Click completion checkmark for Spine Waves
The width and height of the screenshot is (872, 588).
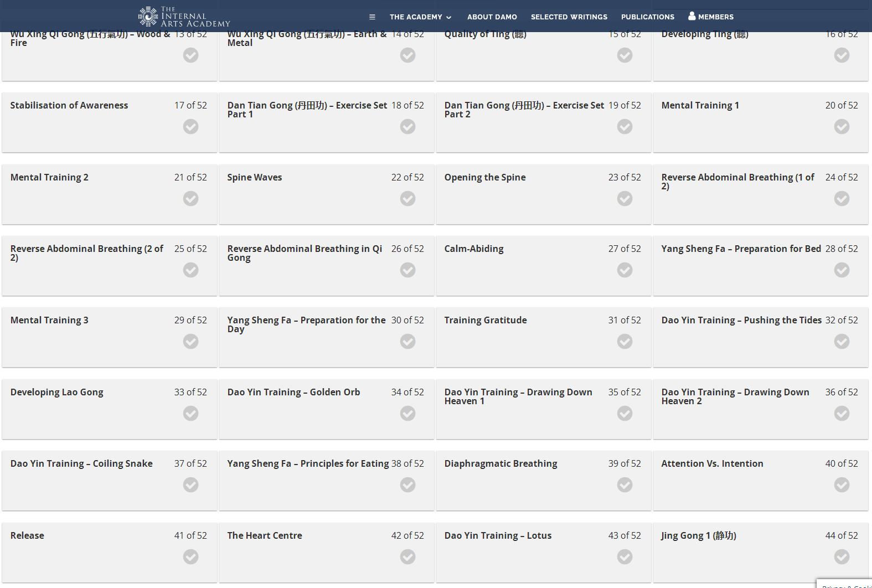pos(408,198)
